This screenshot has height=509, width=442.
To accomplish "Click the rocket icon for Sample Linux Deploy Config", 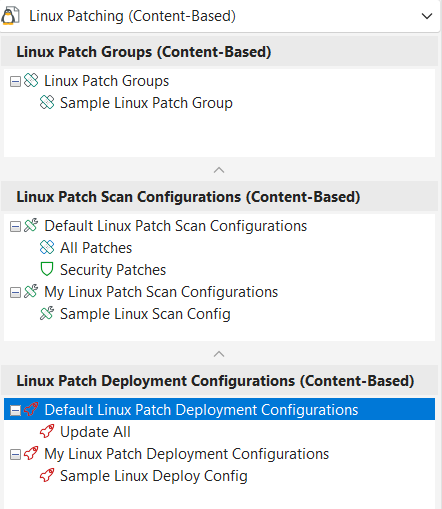I will pos(47,475).
